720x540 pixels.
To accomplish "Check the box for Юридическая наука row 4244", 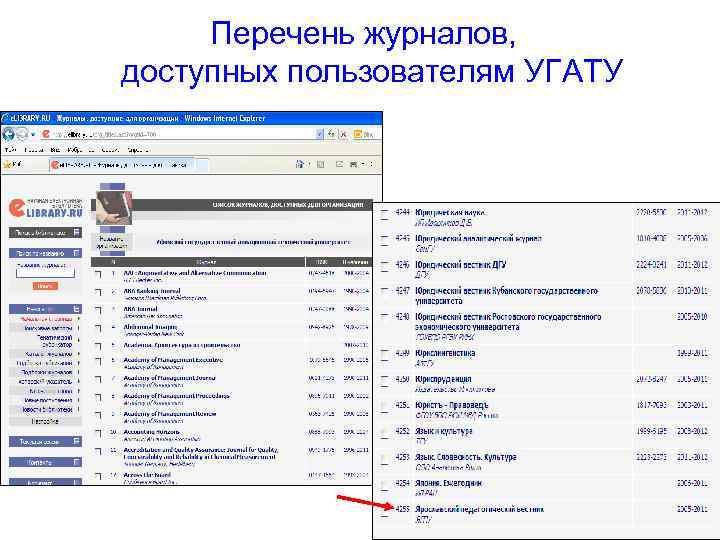I will 384,214.
